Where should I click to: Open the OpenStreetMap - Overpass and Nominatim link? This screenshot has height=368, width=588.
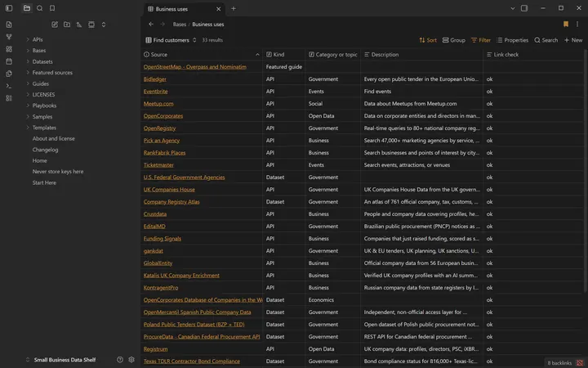click(x=194, y=67)
